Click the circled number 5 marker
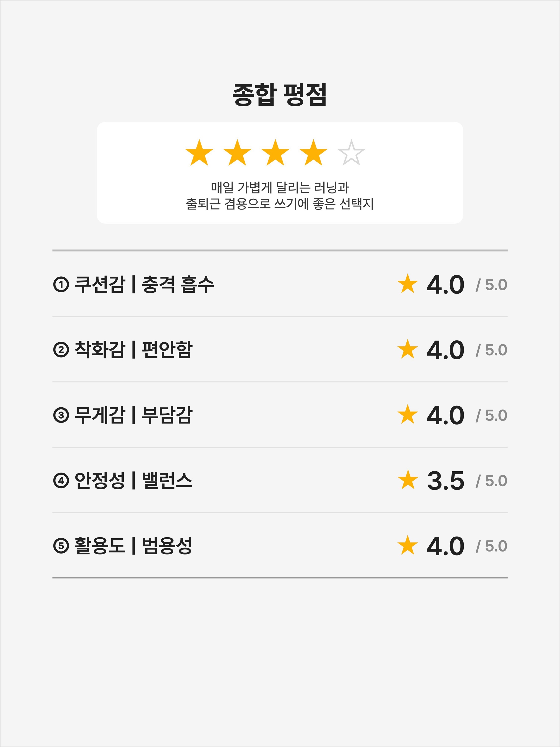Viewport: 560px width, 747px height. [61, 546]
